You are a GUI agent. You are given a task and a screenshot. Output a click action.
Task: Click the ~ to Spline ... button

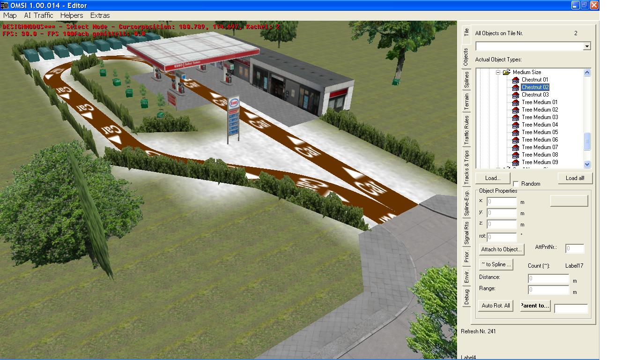[x=496, y=264]
